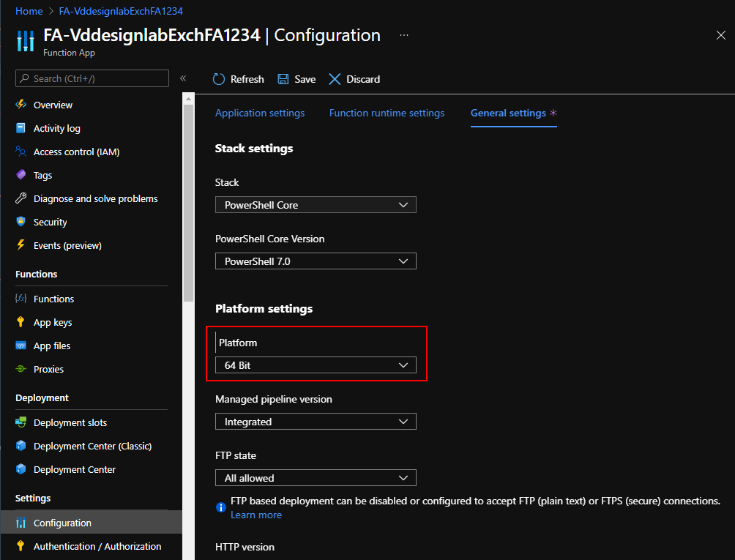Screen dimensions: 735x560
Task: Click the FA-VddesignlabExchFA1234 breadcrumb link
Action: click(x=121, y=11)
